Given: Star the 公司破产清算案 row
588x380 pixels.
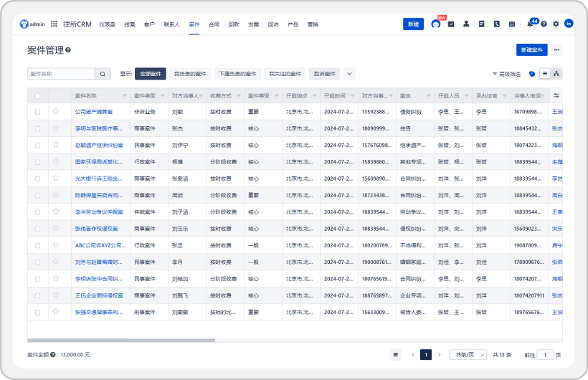Looking at the screenshot, I should pyautogui.click(x=56, y=111).
